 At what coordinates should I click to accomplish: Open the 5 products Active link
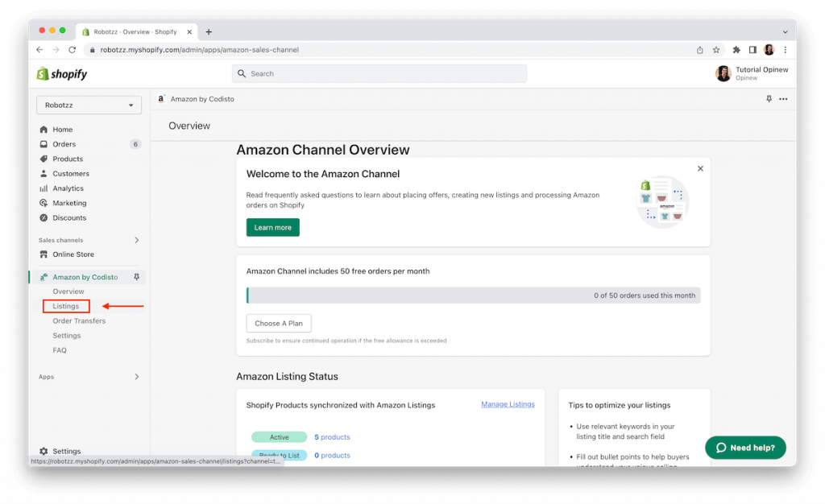[332, 436]
